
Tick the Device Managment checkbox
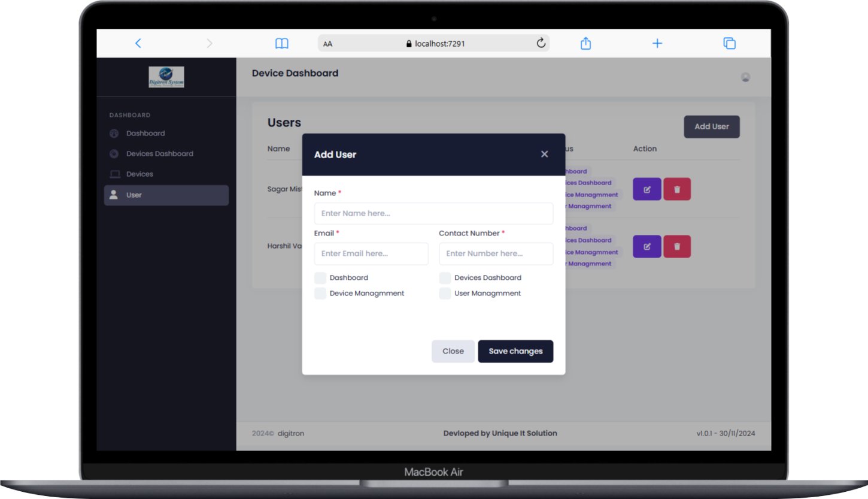coord(320,294)
